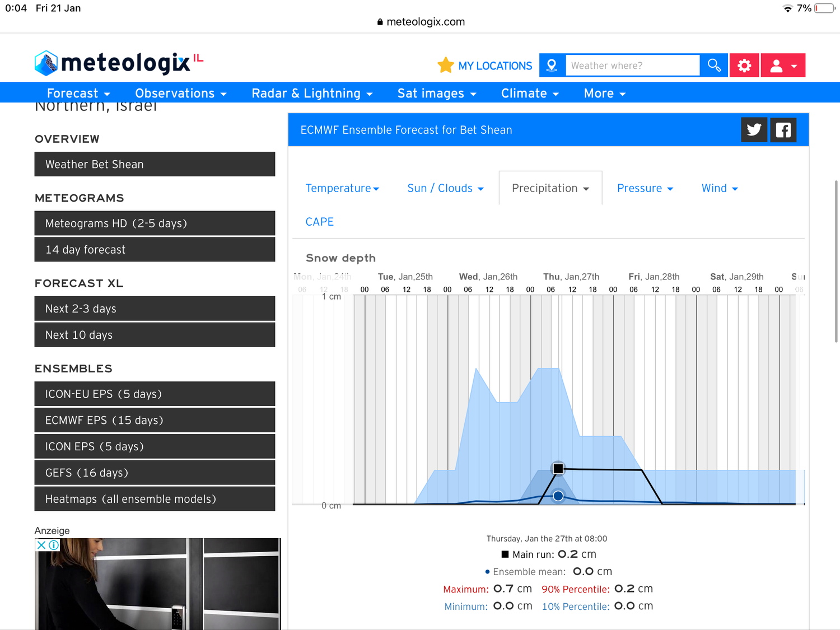Viewport: 840px width, 630px height.
Task: Select the CAPE tab
Action: [320, 222]
